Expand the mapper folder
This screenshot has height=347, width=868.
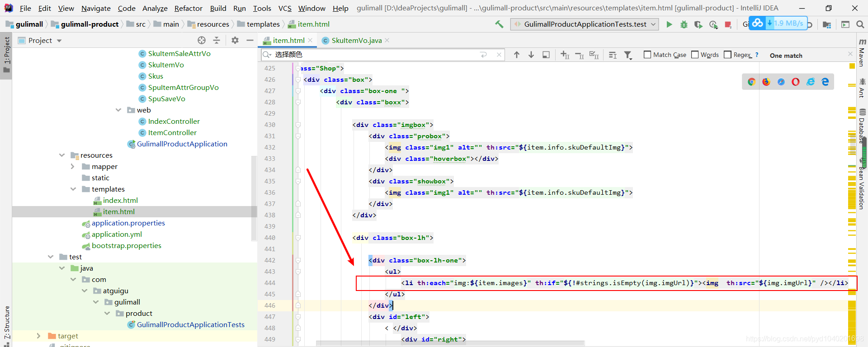[x=73, y=167]
